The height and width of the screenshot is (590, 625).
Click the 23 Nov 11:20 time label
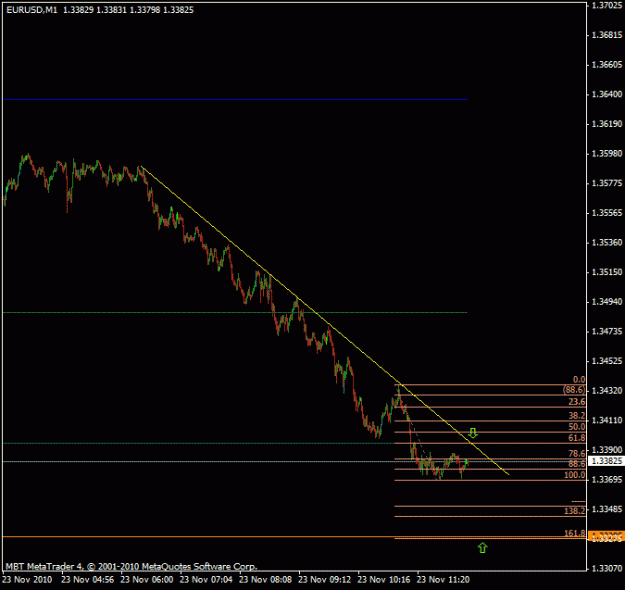pos(443,579)
